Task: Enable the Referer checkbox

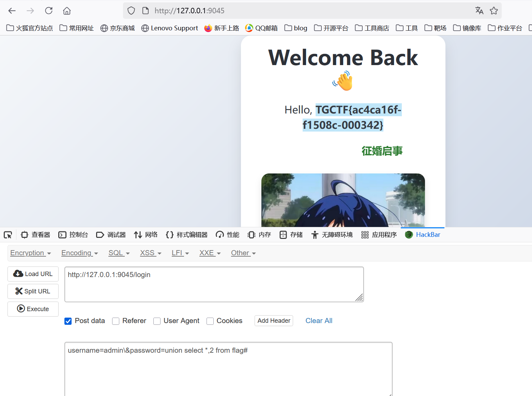Action: click(x=116, y=321)
